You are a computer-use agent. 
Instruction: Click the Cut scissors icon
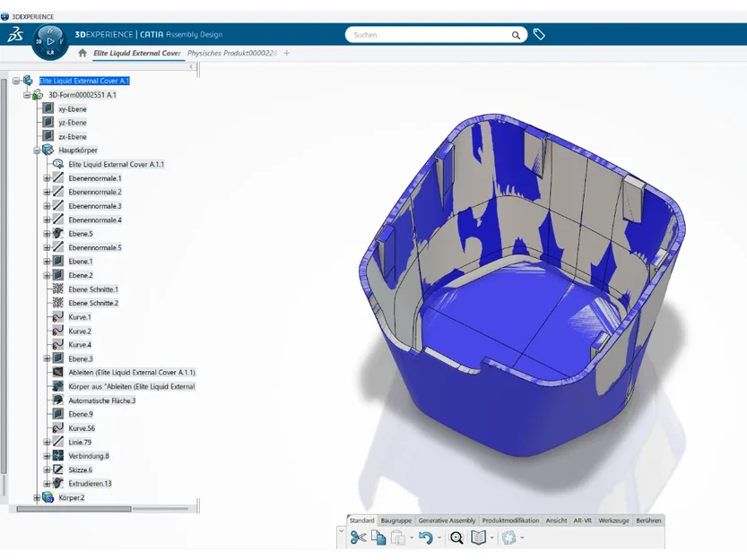pos(358,538)
